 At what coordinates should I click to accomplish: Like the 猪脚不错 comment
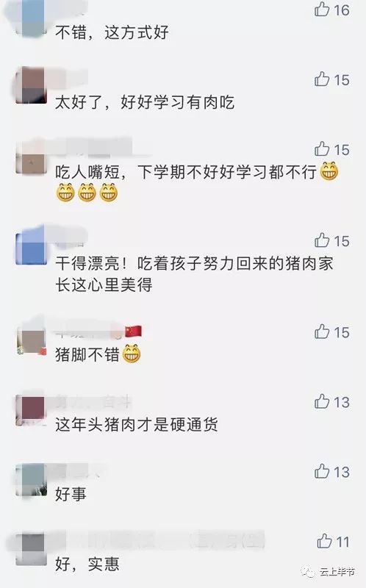(322, 331)
